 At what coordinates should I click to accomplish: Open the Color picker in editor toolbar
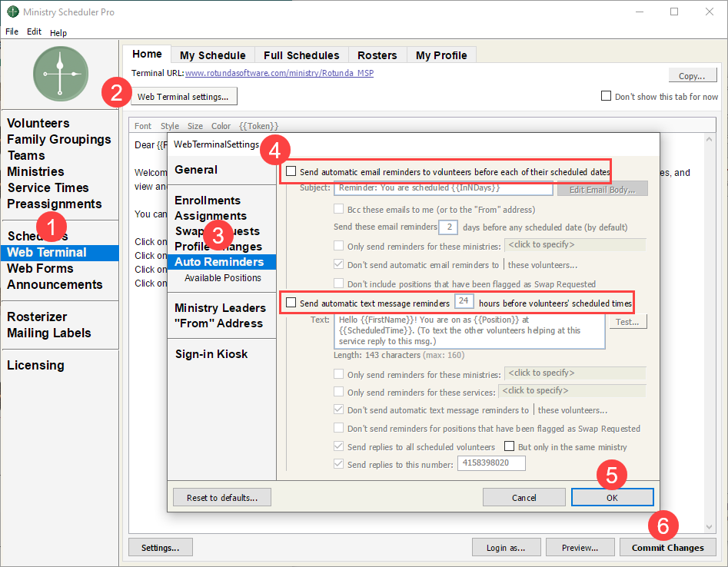[x=221, y=126]
